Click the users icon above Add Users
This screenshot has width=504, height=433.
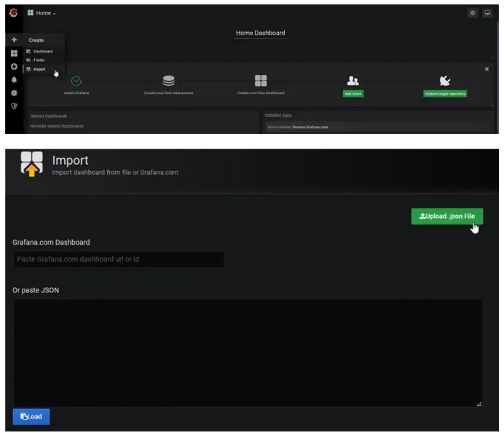point(353,81)
